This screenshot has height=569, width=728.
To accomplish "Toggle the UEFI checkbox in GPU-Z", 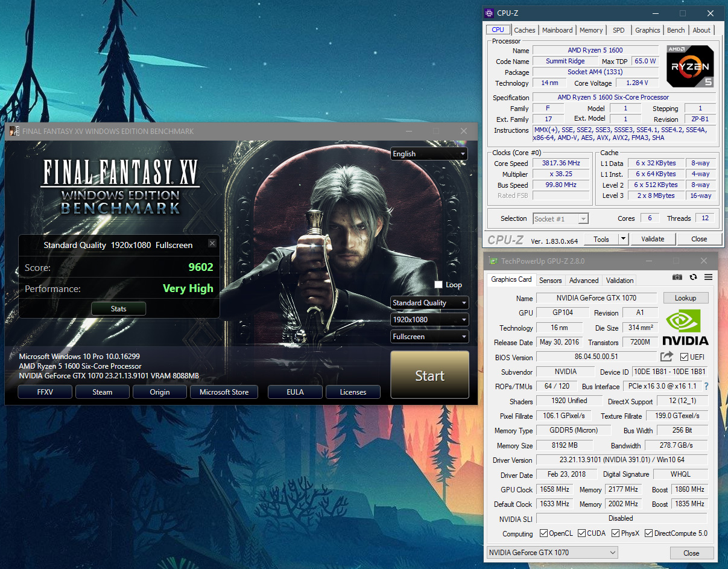I will point(684,357).
